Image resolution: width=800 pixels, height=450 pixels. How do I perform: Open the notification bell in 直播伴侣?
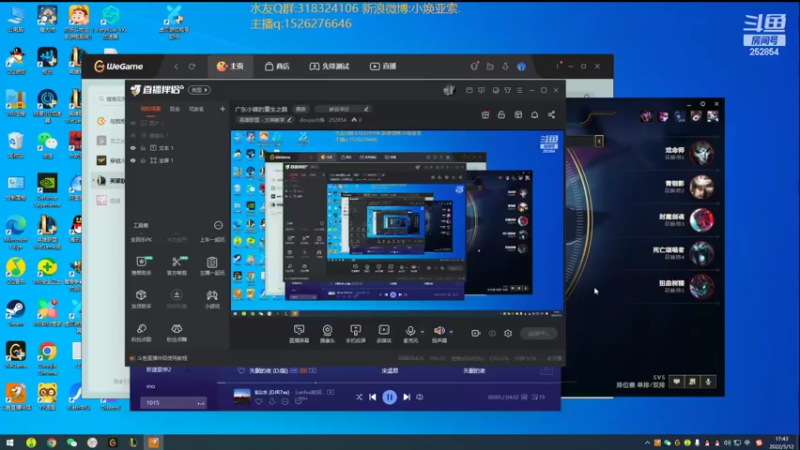[x=535, y=115]
